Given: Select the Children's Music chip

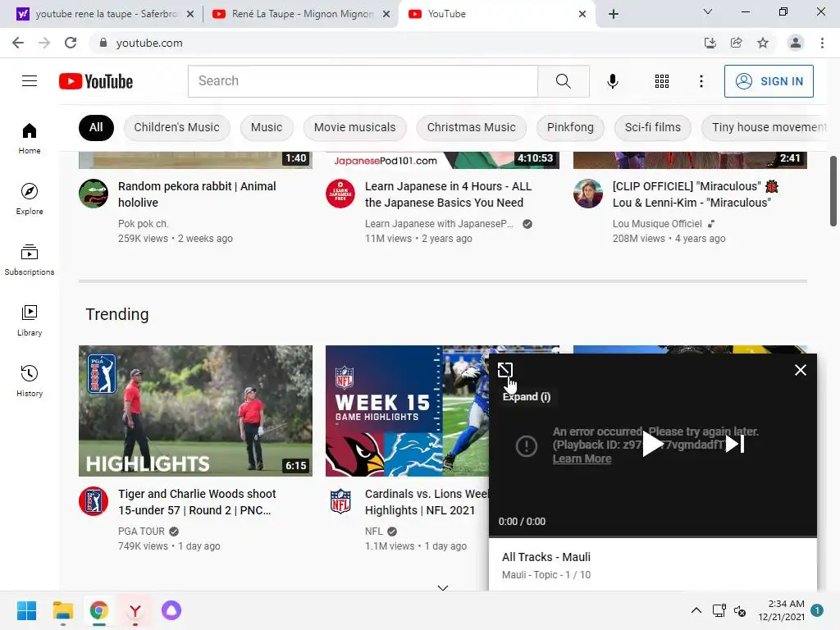Looking at the screenshot, I should (x=177, y=127).
